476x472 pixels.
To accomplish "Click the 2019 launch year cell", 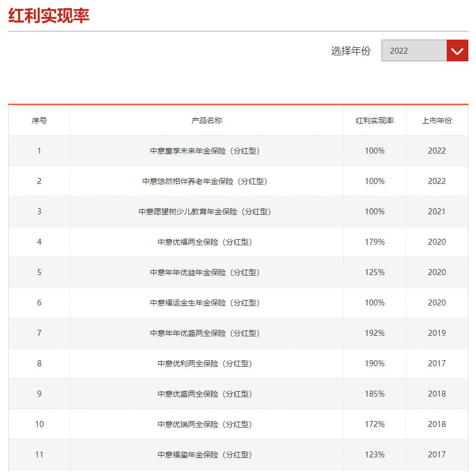I will (437, 333).
